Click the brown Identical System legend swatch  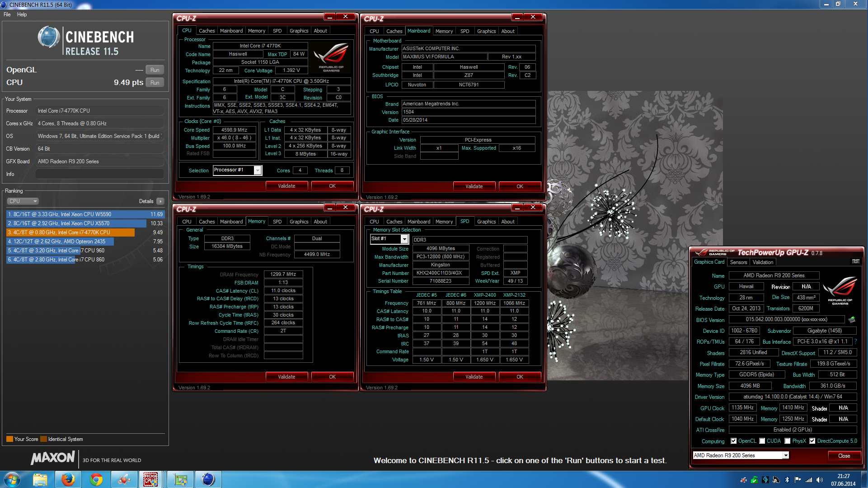(x=43, y=439)
